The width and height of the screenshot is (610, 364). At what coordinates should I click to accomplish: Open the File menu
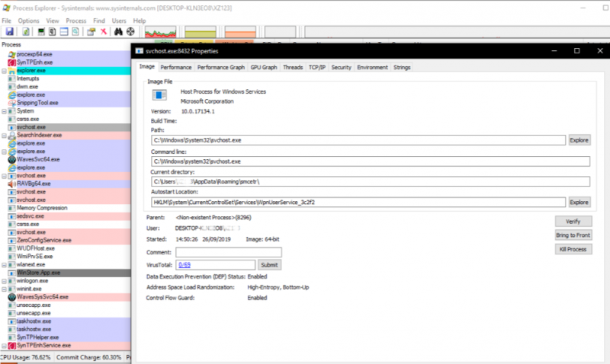pos(7,21)
